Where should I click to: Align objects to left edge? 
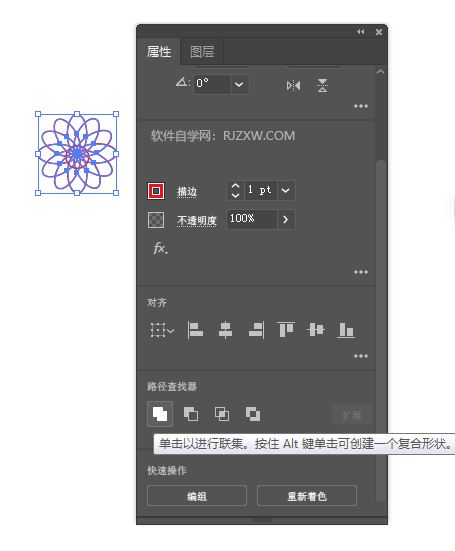[195, 330]
